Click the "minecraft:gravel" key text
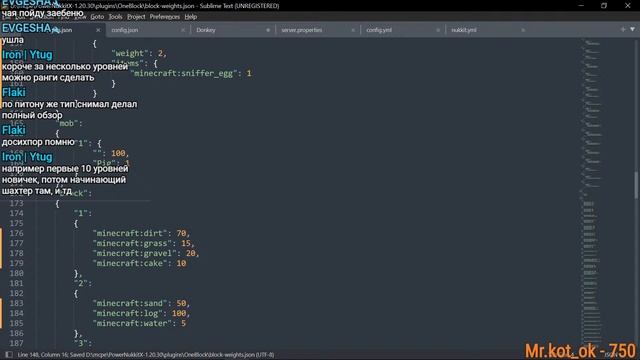The height and width of the screenshot is (360, 640). [137, 253]
